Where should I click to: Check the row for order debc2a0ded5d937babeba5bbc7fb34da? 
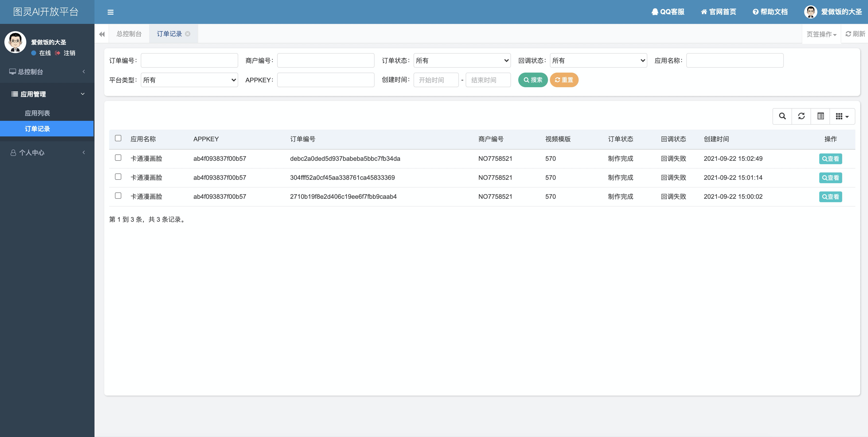118,158
